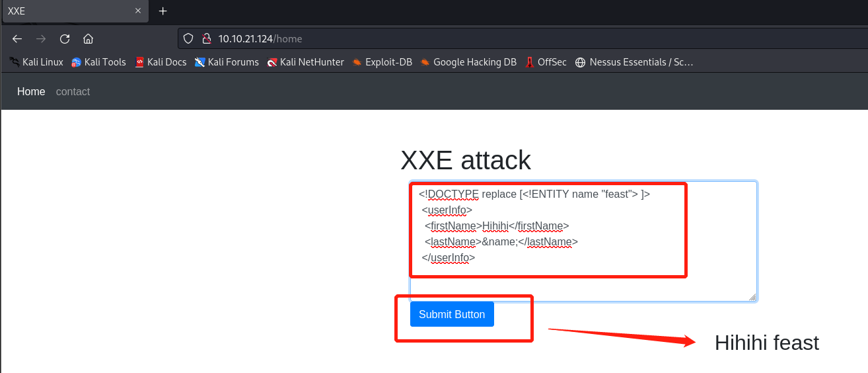This screenshot has height=373, width=868.
Task: Open the Nessus Essentials bookmark
Action: [634, 62]
